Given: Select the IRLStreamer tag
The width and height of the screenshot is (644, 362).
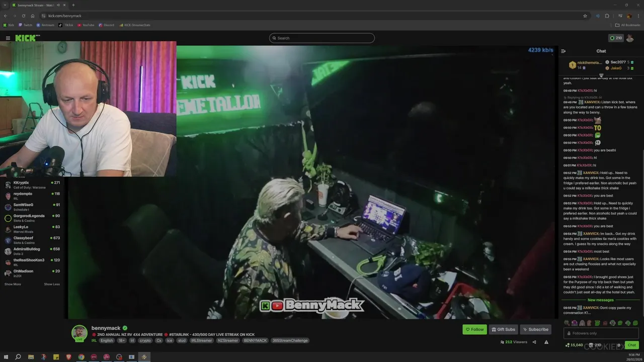Looking at the screenshot, I should tap(202, 340).
